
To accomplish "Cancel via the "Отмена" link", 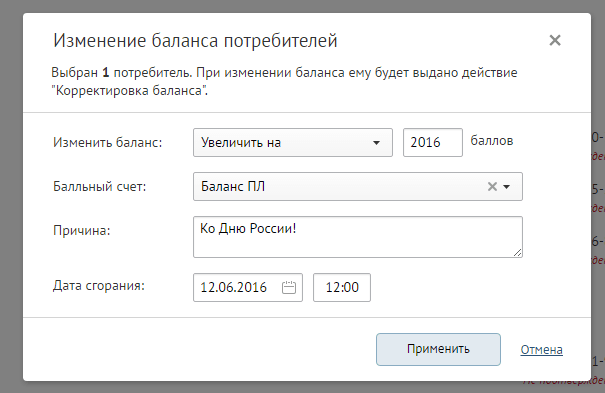I will tap(541, 349).
